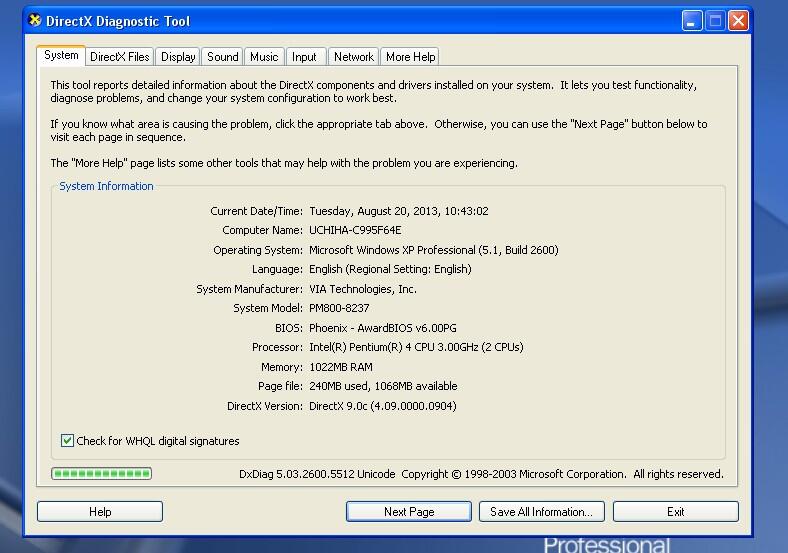Switch to the Sound tab
The width and height of the screenshot is (788, 553).
(x=223, y=57)
